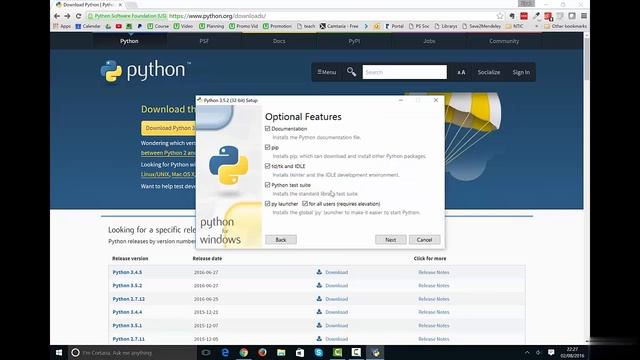The width and height of the screenshot is (640, 360).
Task: Open Release Notes for Python 3.5.1
Action: [433, 326]
